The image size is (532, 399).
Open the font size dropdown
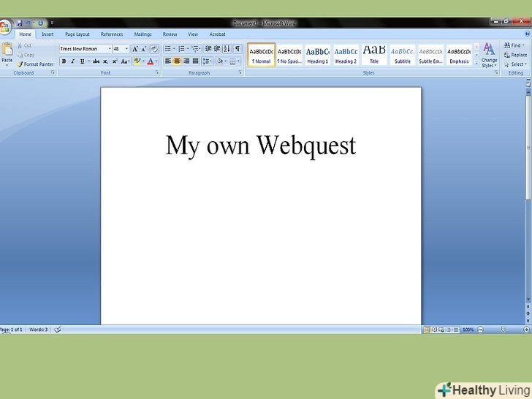(x=126, y=49)
